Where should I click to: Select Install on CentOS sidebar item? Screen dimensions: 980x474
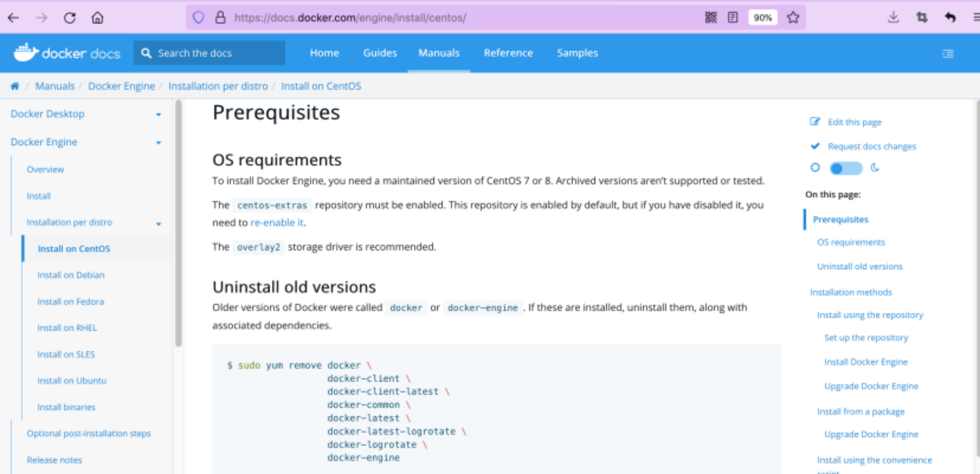(74, 249)
